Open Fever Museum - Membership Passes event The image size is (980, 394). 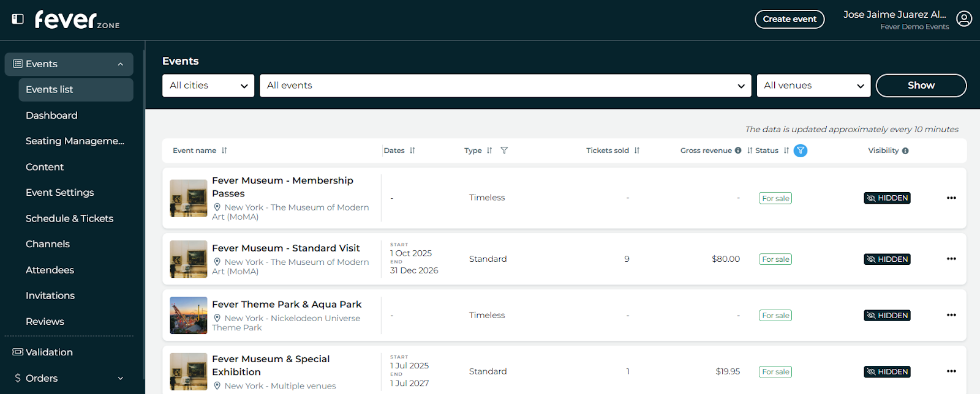[x=282, y=187]
